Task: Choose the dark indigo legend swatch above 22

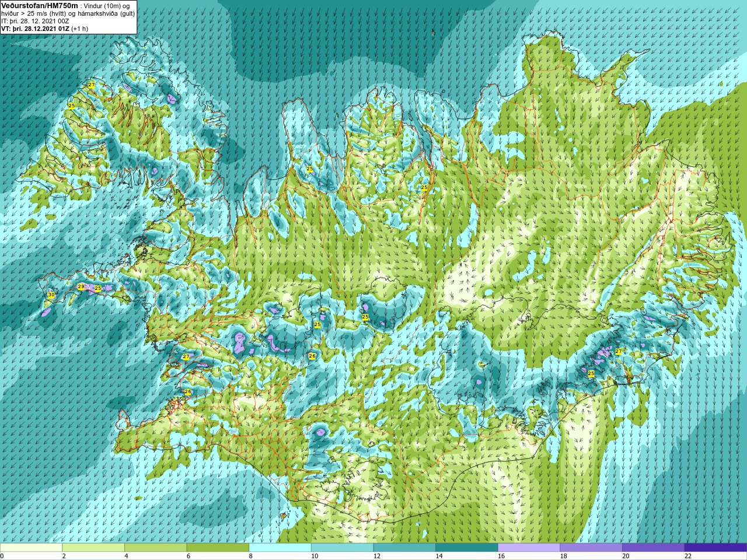Action: point(716,548)
